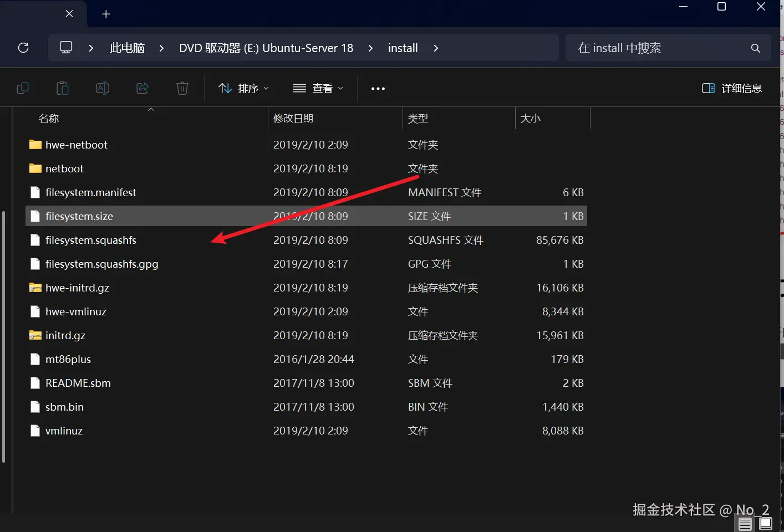This screenshot has width=784, height=532.
Task: Expand the chevron after the DVD drive
Action: click(370, 48)
